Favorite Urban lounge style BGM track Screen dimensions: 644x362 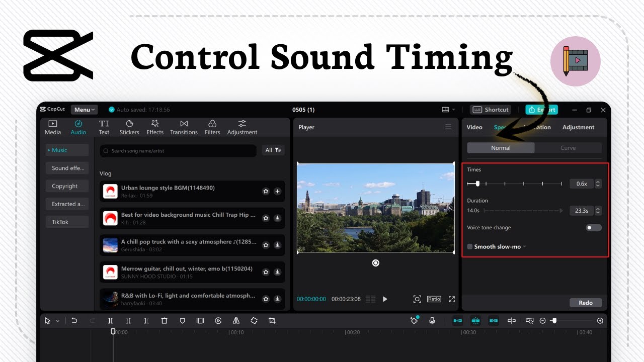pos(266,191)
